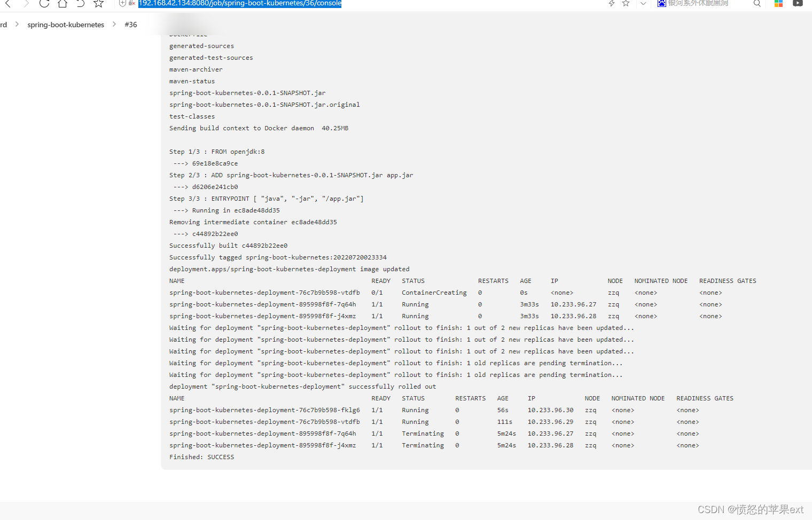Click the search box with Chinese placeholder text
The image size is (812, 520).
(x=698, y=3)
